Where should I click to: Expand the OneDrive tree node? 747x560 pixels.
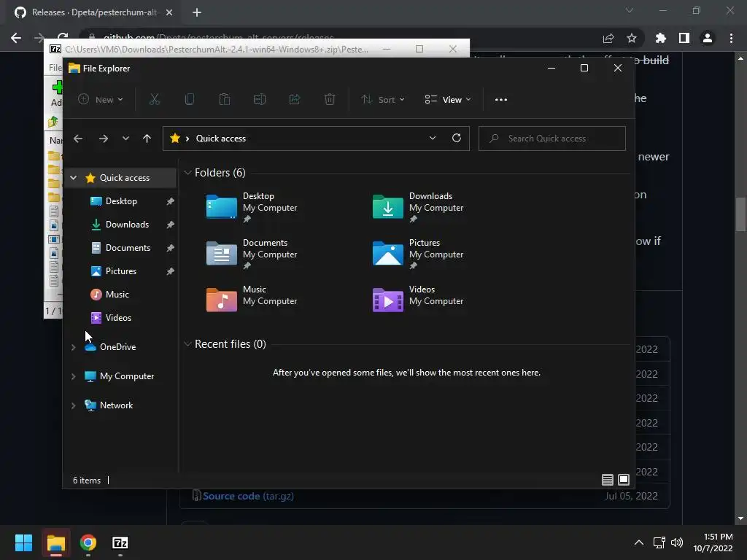click(x=74, y=347)
